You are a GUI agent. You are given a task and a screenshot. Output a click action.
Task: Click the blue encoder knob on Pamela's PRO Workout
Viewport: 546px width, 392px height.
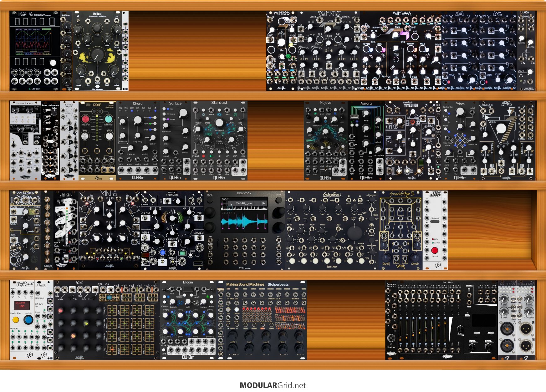tap(28, 320)
